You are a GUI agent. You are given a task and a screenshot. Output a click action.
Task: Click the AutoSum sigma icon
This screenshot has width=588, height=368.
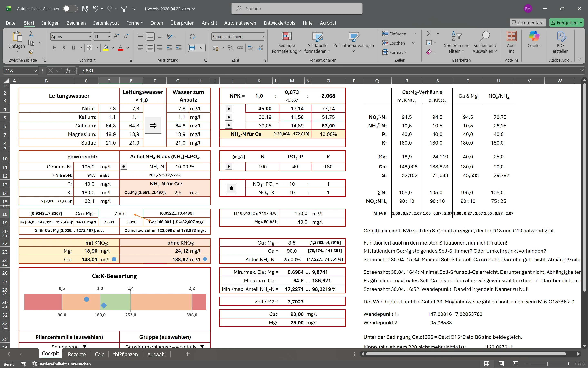[429, 34]
